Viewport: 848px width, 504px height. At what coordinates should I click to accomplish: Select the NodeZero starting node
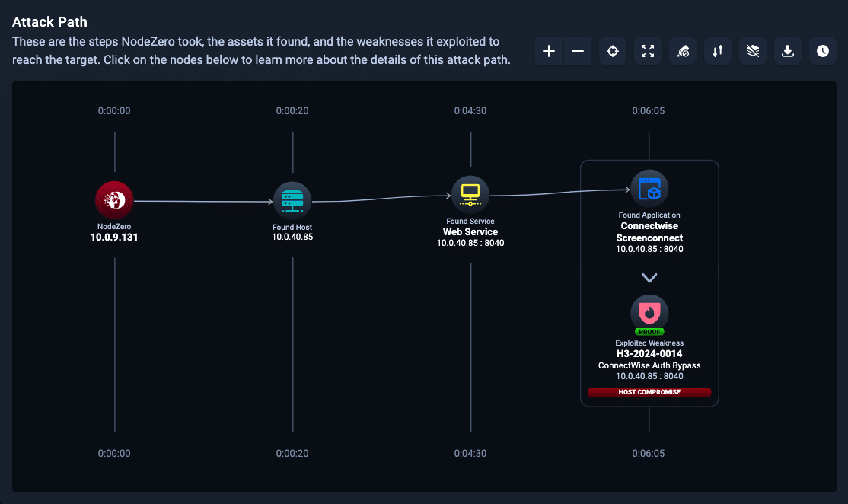pos(113,199)
